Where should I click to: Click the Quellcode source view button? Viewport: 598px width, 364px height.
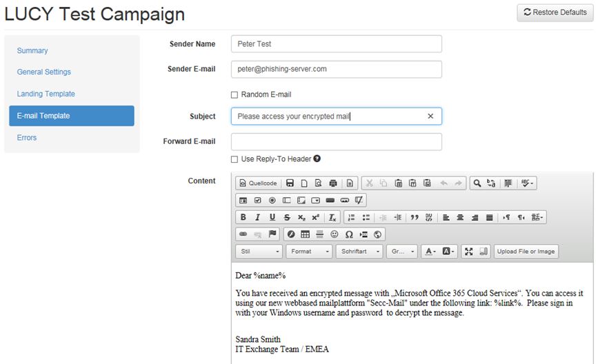tap(259, 183)
